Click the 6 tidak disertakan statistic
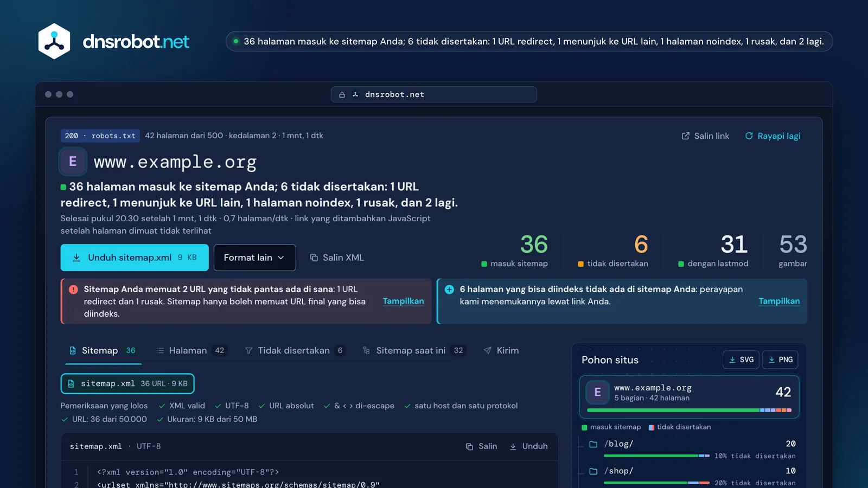Image resolution: width=868 pixels, height=488 pixels. point(613,251)
